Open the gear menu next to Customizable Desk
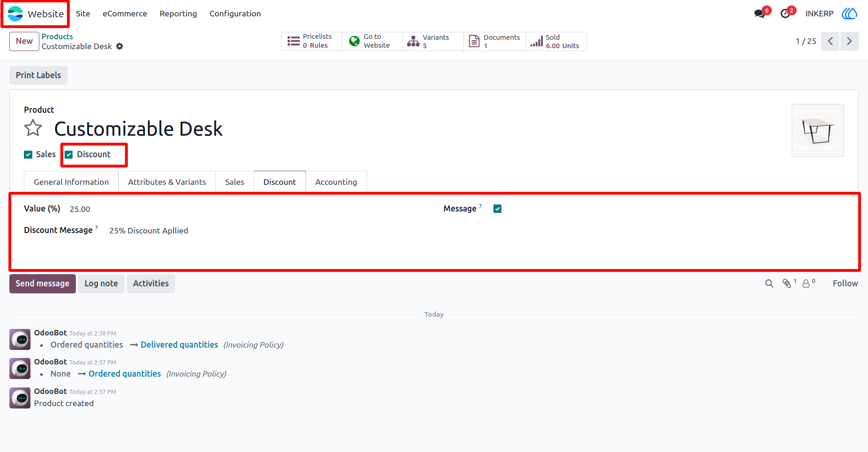The height and width of the screenshot is (452, 868). 120,46
